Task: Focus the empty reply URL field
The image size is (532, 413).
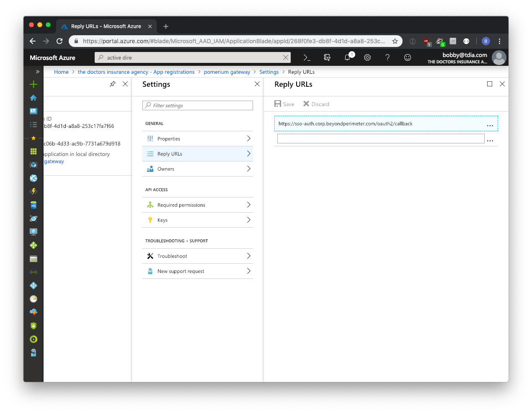Action: pyautogui.click(x=381, y=139)
